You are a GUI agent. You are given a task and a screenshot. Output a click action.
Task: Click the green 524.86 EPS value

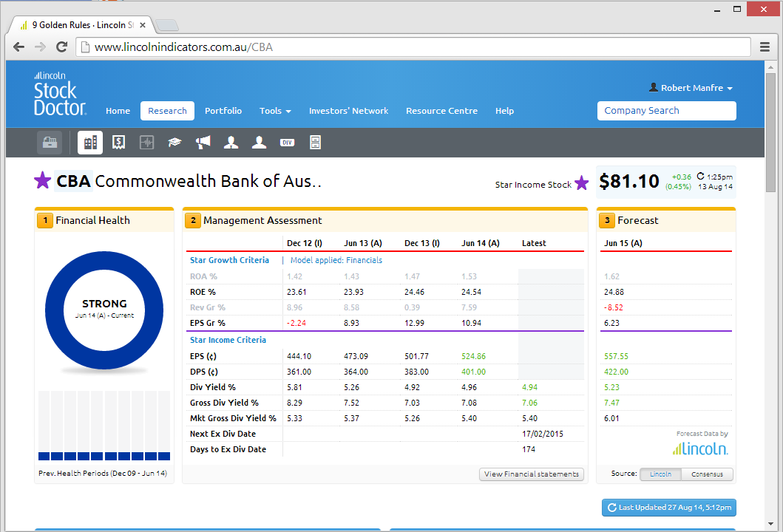coord(473,356)
